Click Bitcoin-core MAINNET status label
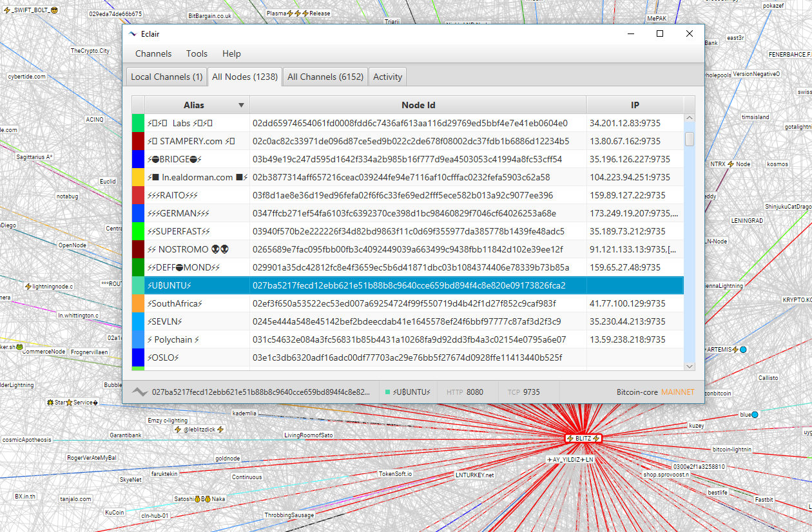This screenshot has height=532, width=812. [x=655, y=392]
